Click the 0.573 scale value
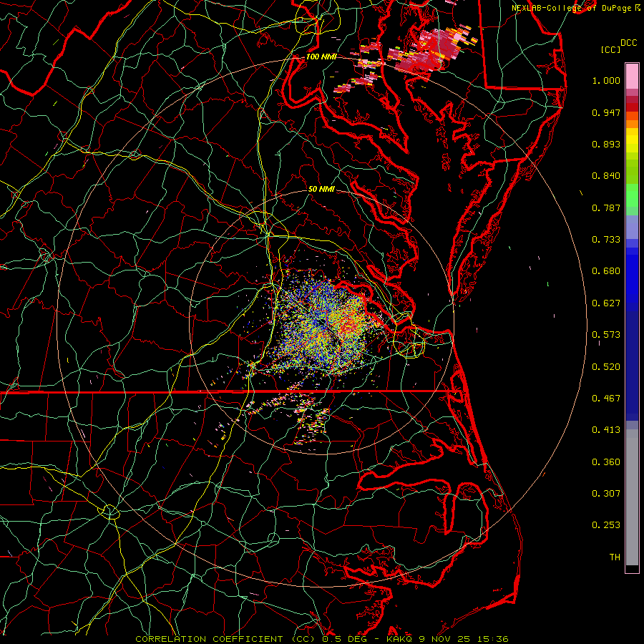The image size is (644, 644). [606, 335]
